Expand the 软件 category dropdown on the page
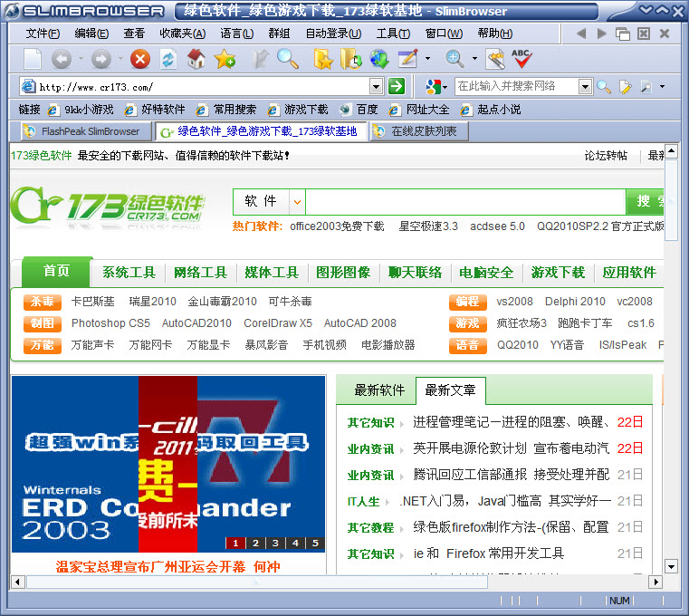Viewport: 689px width, 616px height. click(x=298, y=202)
